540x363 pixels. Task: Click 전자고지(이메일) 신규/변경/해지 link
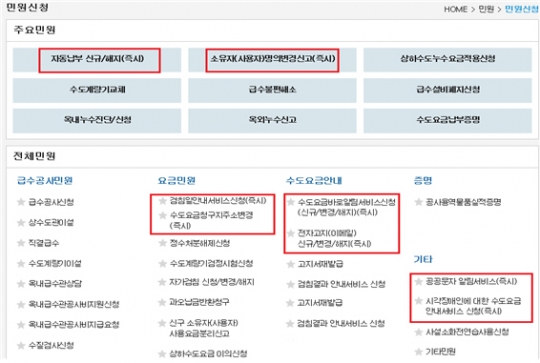(334, 238)
